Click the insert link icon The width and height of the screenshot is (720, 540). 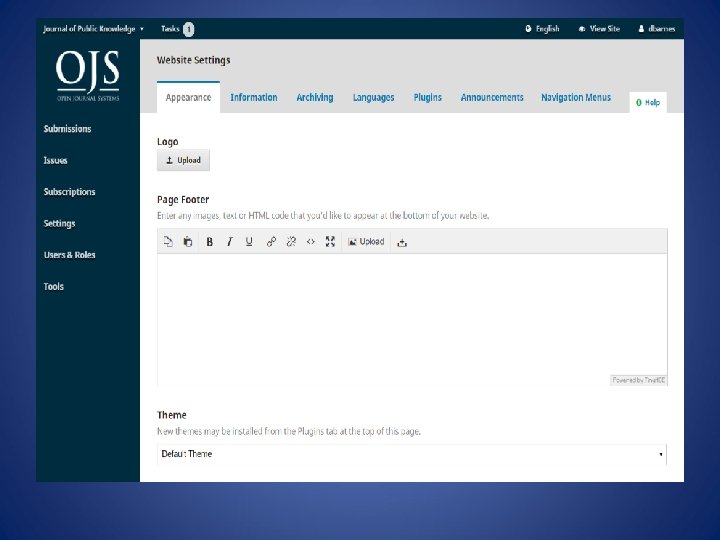point(271,242)
